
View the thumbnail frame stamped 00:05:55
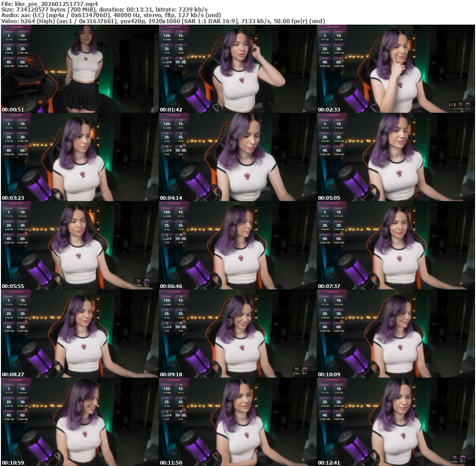(x=79, y=245)
